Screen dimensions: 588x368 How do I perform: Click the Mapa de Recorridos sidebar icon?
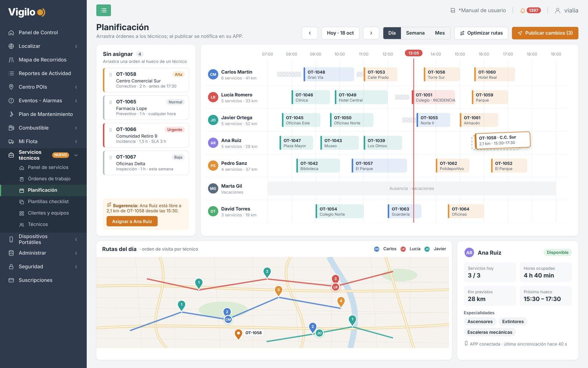coord(11,60)
